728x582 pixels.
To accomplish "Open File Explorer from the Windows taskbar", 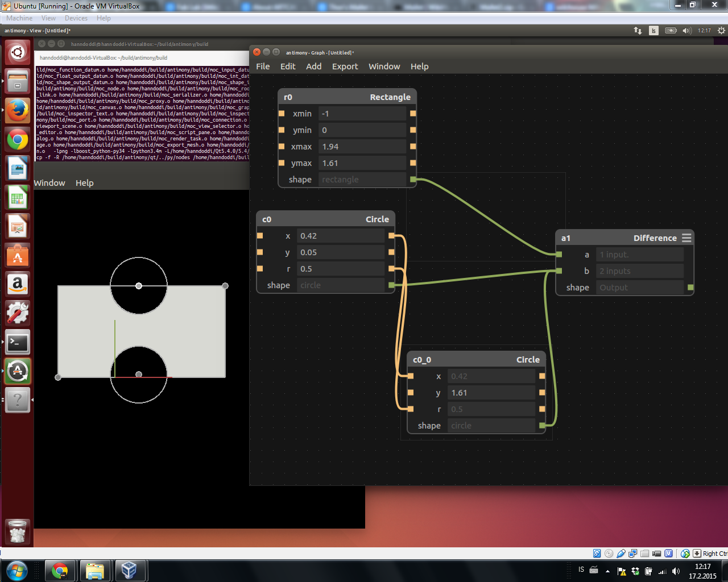I will (94, 570).
